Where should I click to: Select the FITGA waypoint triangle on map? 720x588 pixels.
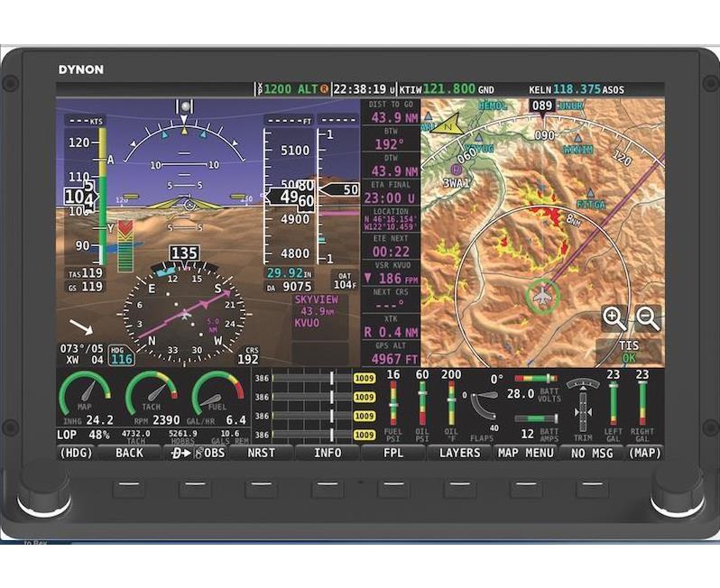pos(590,193)
